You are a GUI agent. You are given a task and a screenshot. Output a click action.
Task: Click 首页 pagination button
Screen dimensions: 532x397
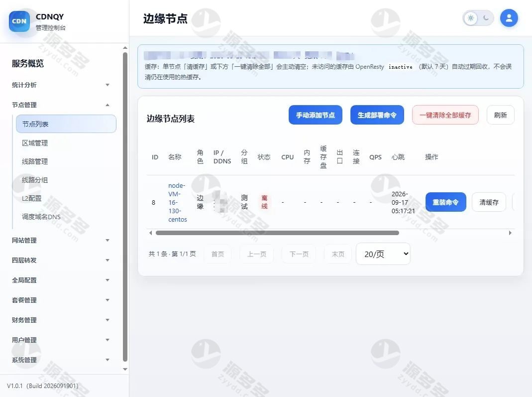click(x=217, y=254)
